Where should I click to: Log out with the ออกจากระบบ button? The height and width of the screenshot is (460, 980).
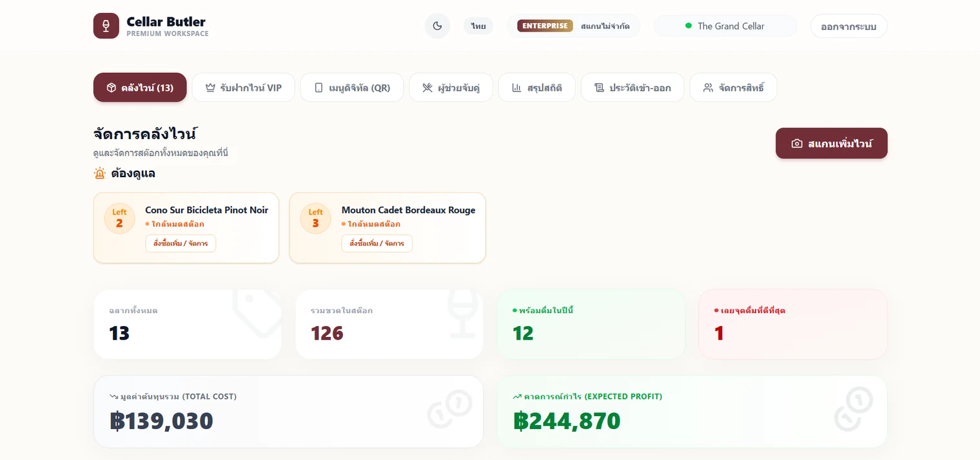pyautogui.click(x=848, y=26)
